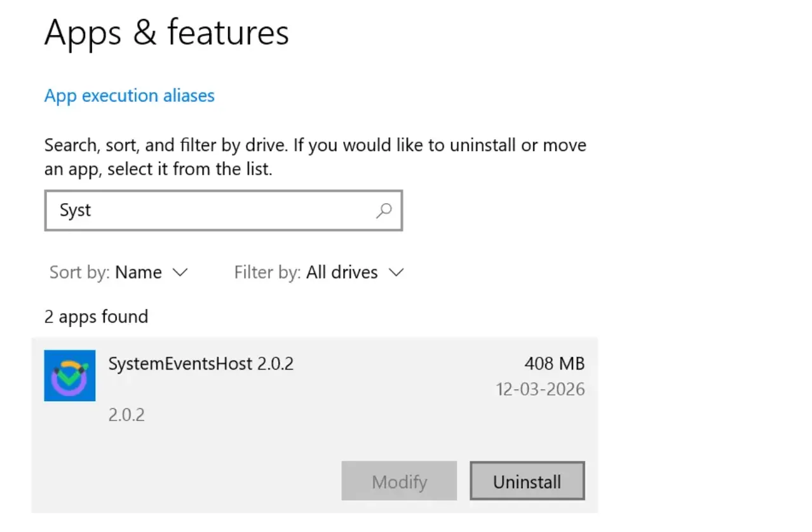812x532 pixels.
Task: Click the chevron next to Name
Action: tap(180, 272)
